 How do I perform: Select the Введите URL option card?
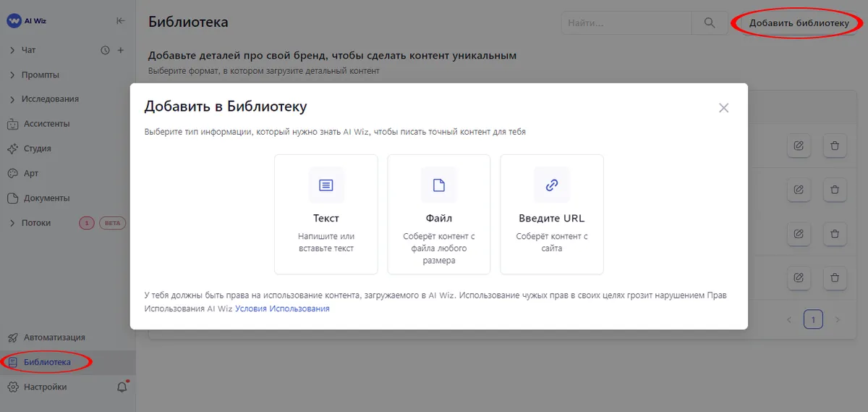coord(551,214)
